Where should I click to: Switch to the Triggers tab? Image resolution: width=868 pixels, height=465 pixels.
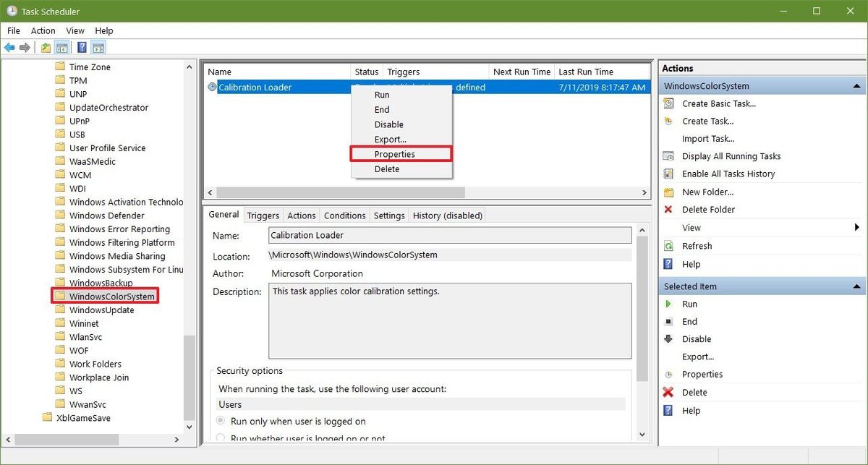click(x=263, y=215)
